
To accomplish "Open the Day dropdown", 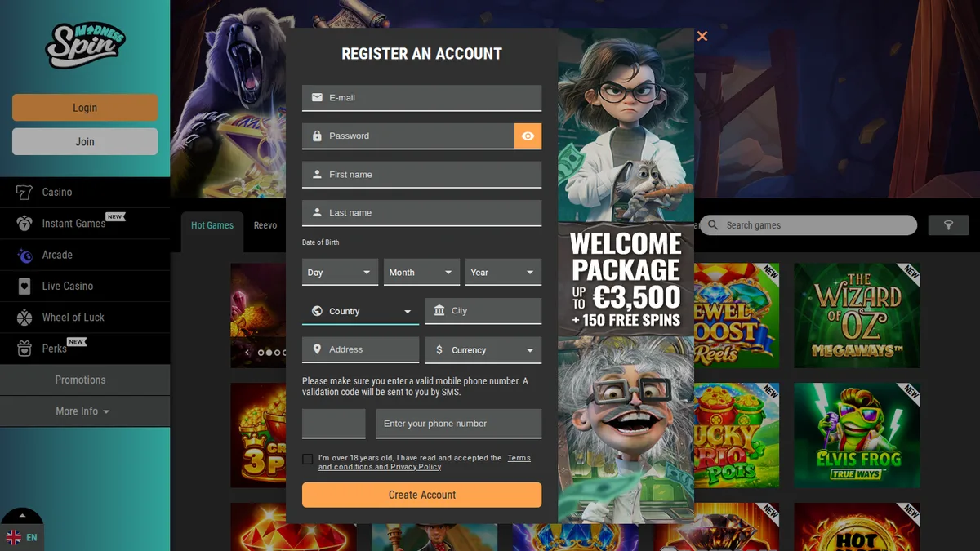I will pos(340,273).
